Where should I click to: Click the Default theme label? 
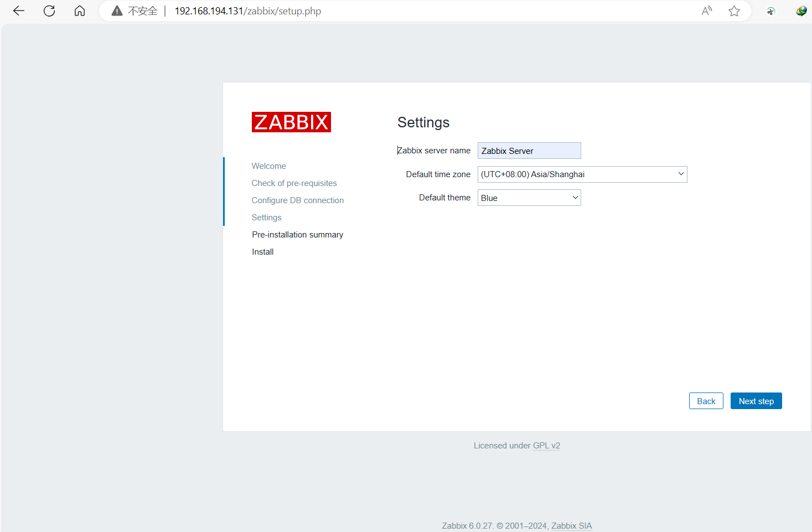click(445, 198)
